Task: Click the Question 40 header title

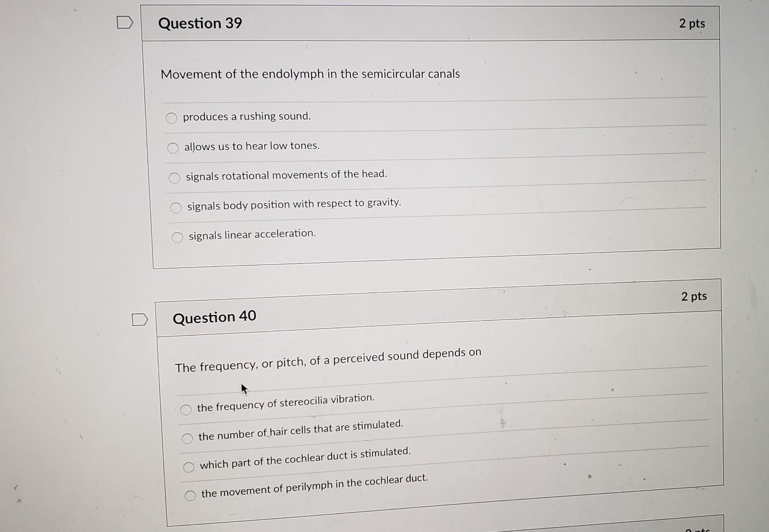Action: [x=214, y=317]
